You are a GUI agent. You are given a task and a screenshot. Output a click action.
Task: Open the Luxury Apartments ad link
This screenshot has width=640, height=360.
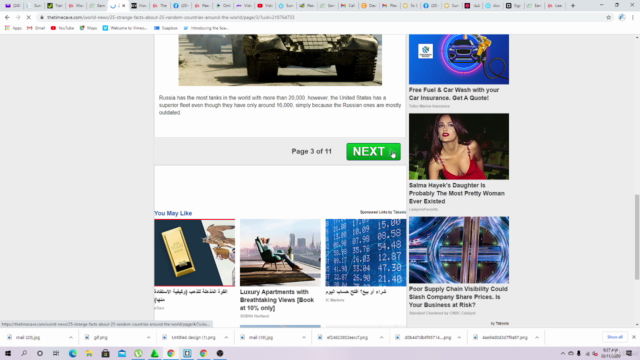tap(277, 300)
